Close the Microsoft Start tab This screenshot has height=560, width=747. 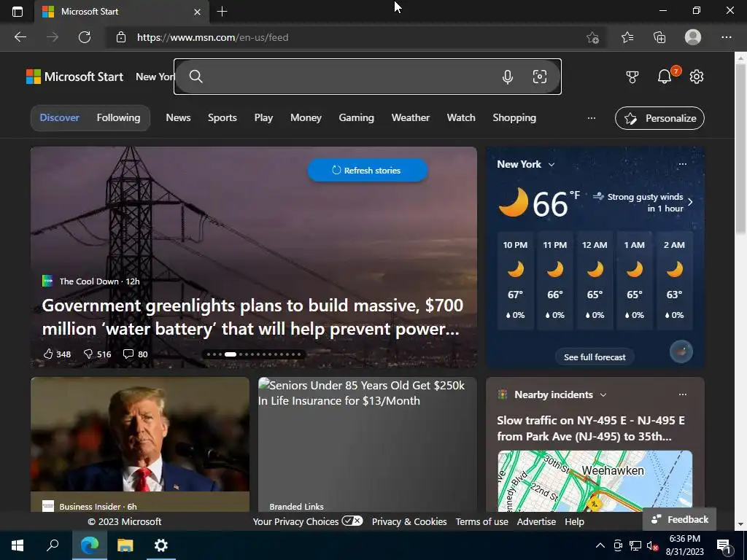pyautogui.click(x=197, y=12)
